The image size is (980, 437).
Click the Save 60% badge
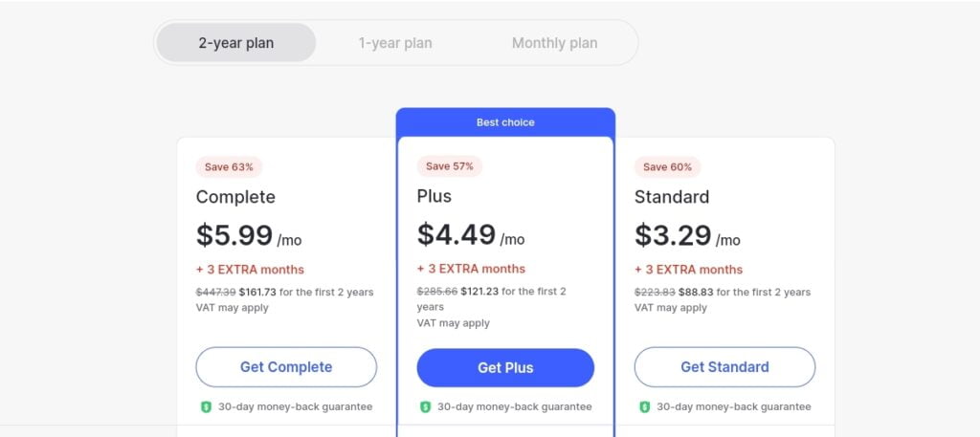(667, 167)
